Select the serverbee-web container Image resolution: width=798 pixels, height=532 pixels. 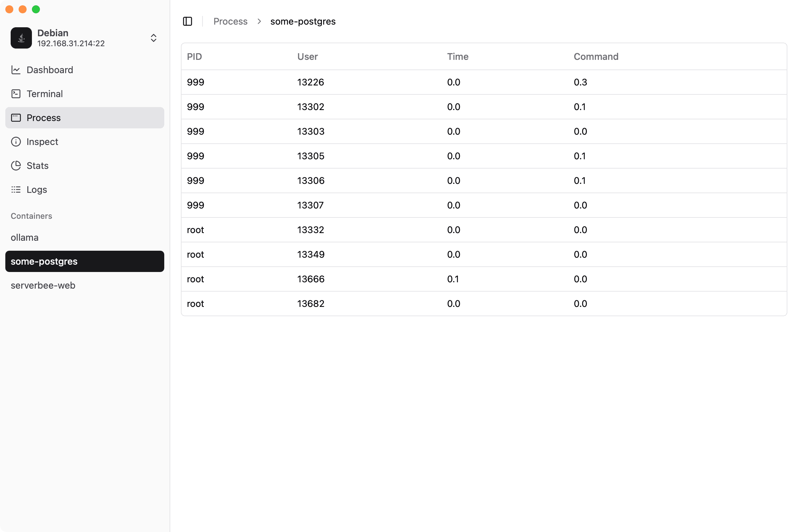tap(43, 285)
